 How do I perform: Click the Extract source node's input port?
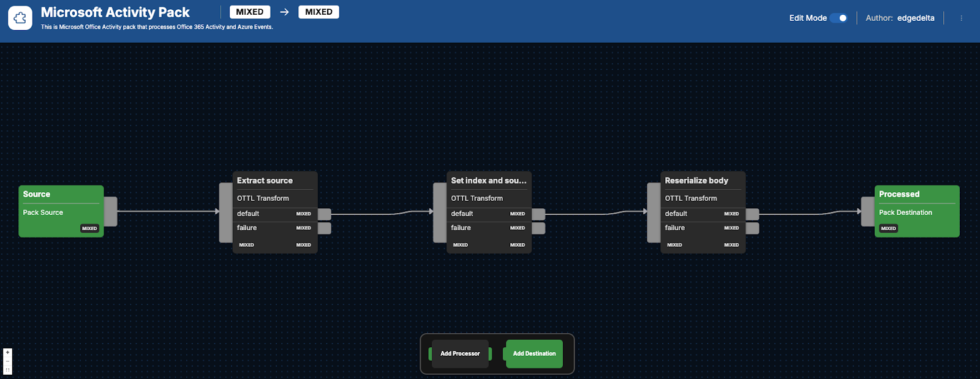[225, 212]
